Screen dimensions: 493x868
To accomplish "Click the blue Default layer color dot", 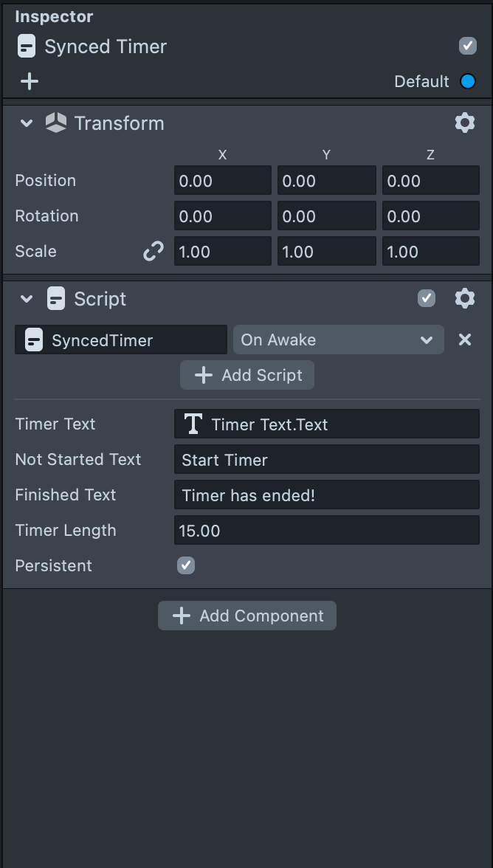I will [468, 81].
